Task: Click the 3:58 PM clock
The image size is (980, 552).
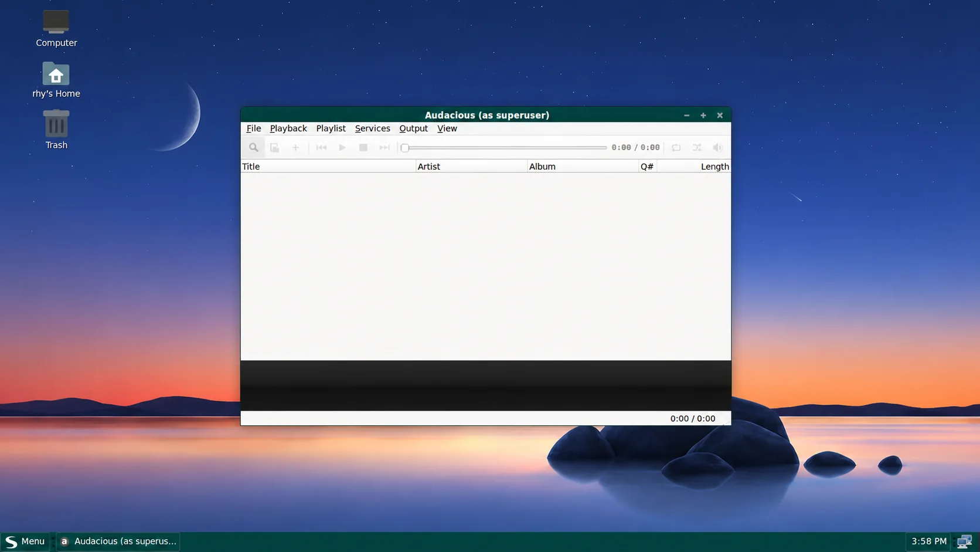Action: [x=929, y=541]
